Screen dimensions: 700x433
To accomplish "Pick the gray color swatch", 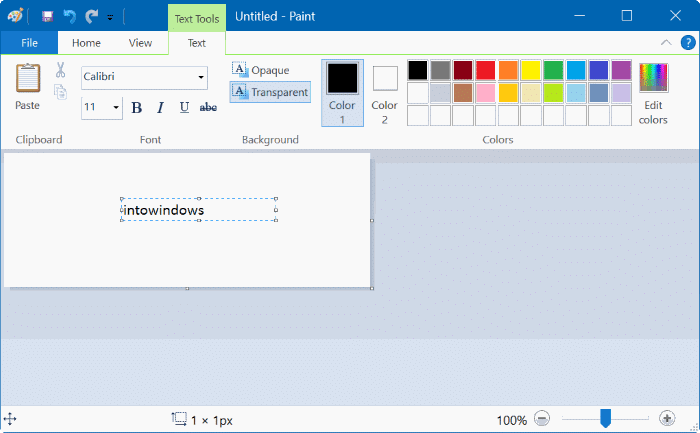I will coord(441,70).
